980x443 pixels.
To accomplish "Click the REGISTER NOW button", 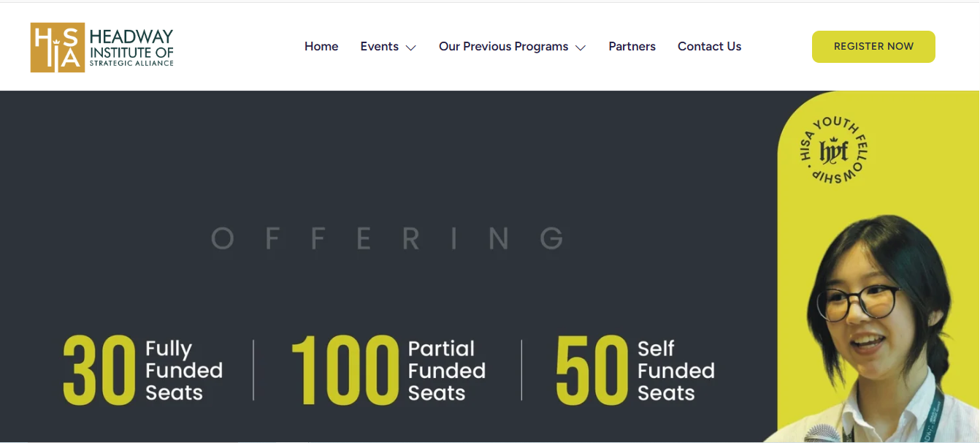I will tap(873, 46).
